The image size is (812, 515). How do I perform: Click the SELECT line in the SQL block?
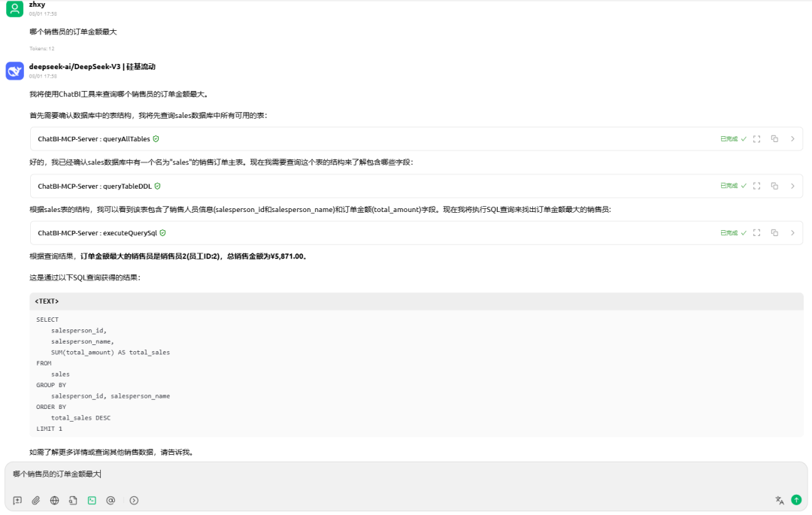pos(47,320)
